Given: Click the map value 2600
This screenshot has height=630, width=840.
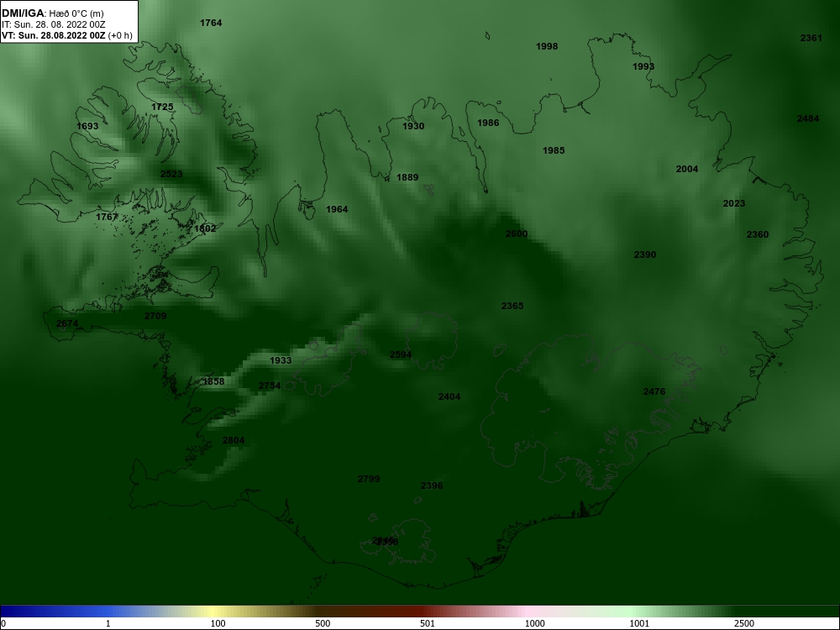Looking at the screenshot, I should click(x=517, y=234).
